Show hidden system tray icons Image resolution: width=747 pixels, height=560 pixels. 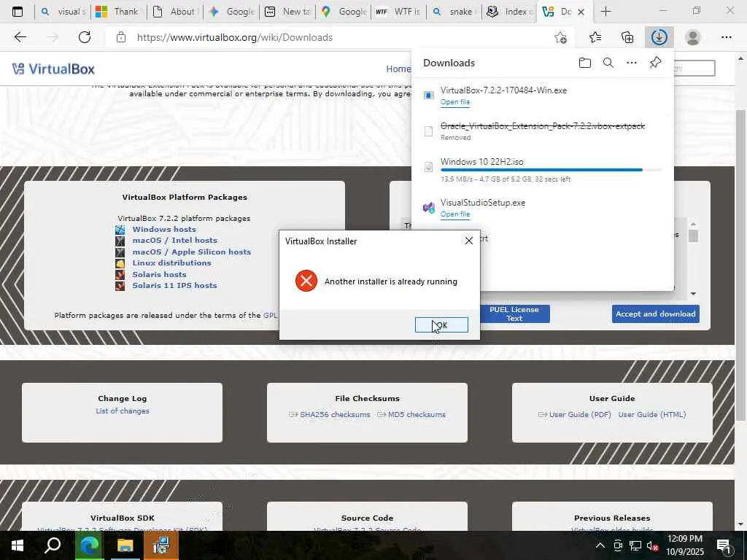tap(600, 545)
